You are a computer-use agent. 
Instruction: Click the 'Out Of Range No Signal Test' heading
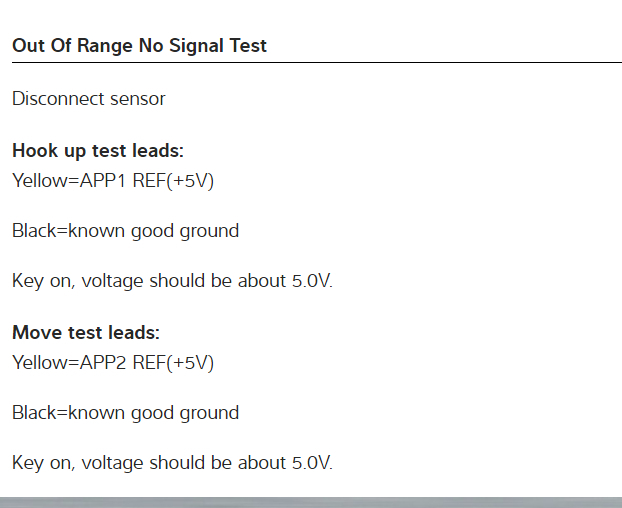coord(139,46)
